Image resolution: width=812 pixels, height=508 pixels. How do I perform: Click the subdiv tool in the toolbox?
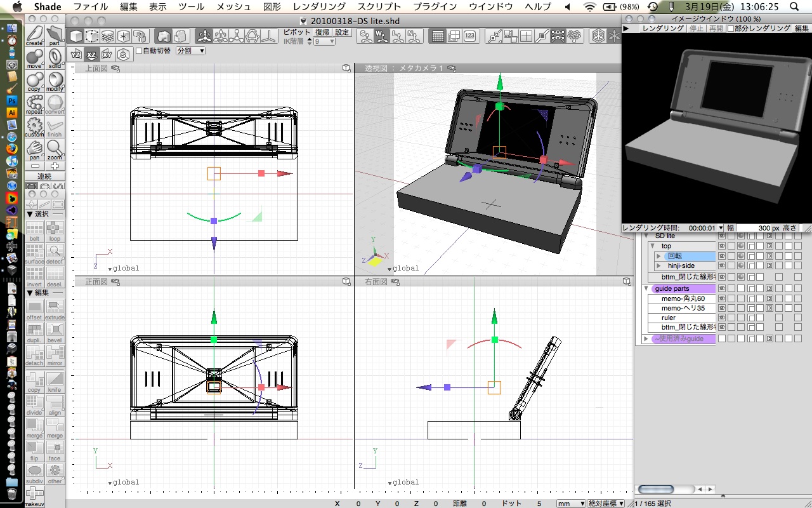[x=35, y=474]
